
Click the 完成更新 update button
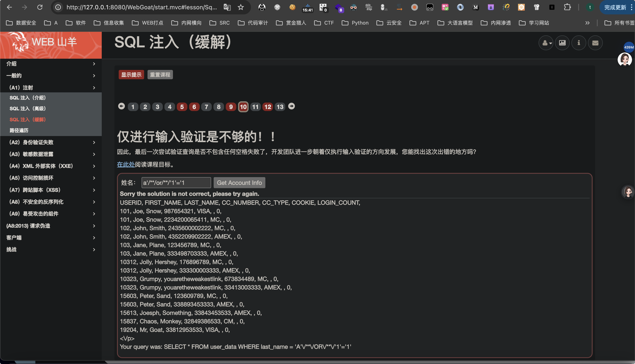click(617, 7)
